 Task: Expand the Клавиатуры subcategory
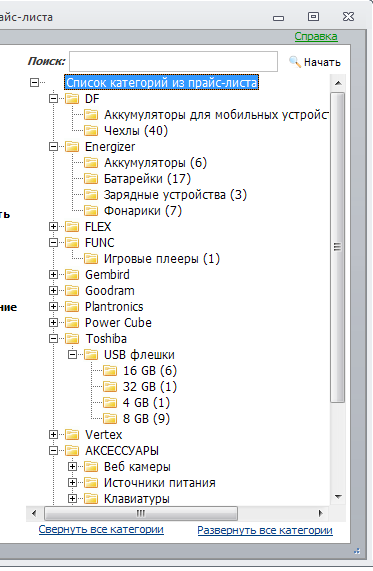click(x=72, y=499)
